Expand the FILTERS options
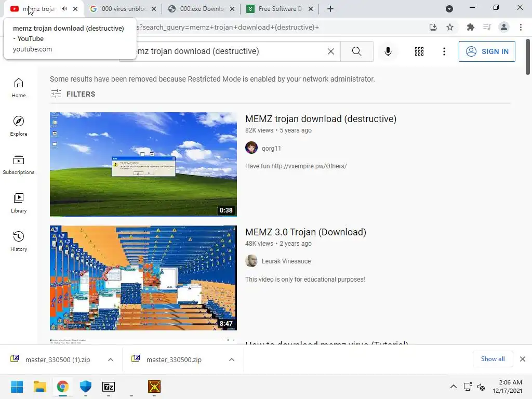The height and width of the screenshot is (399, 532). click(73, 94)
